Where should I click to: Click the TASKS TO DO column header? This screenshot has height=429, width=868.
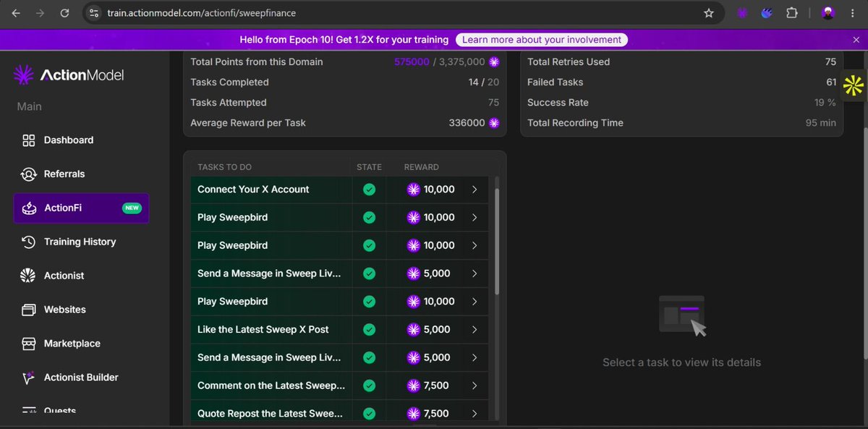(x=224, y=167)
